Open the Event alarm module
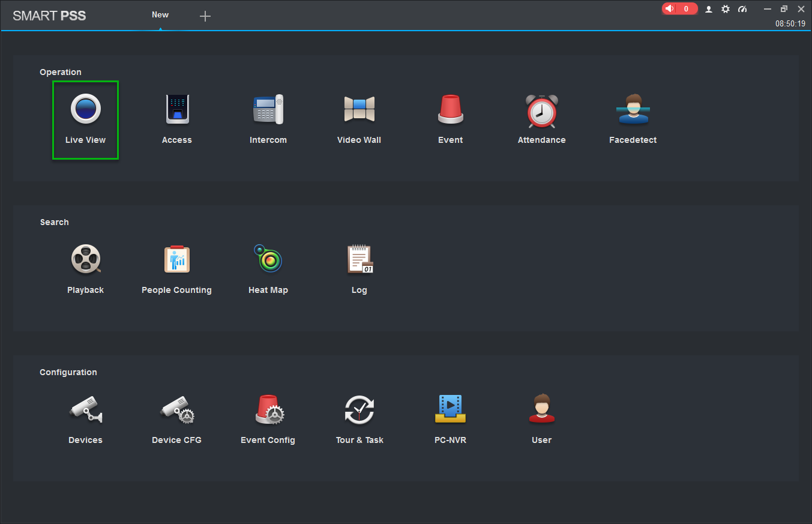The height and width of the screenshot is (524, 812). point(450,120)
